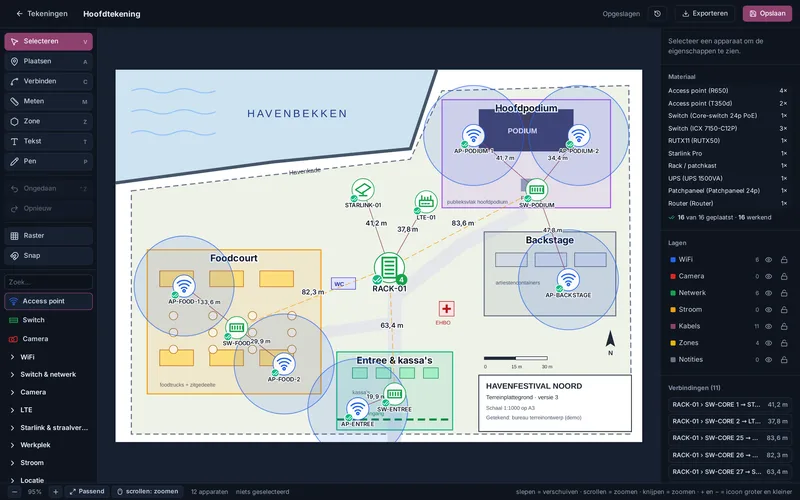Select Camera in device list
This screenshot has width=800, height=500.
[x=48, y=339]
